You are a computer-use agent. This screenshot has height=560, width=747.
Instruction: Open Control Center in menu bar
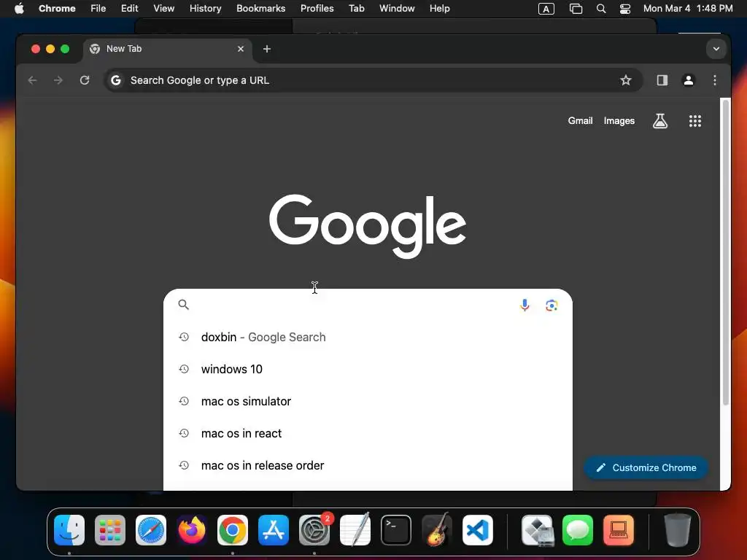coord(625,9)
